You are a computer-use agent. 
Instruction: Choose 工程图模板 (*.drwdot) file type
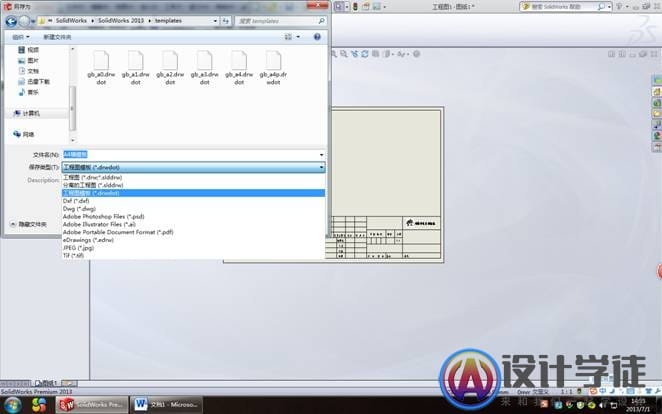pyautogui.click(x=193, y=193)
